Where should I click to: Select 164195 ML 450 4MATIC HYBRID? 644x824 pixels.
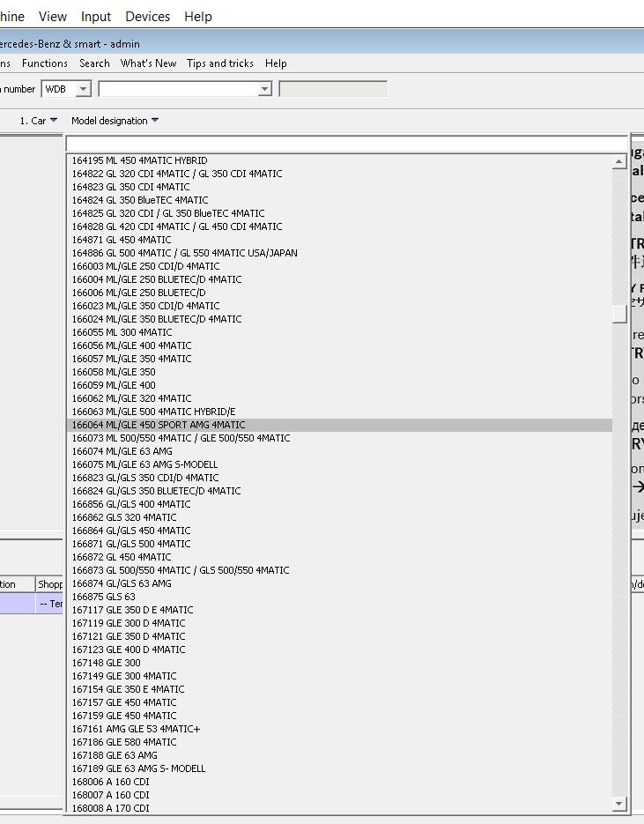click(x=339, y=160)
